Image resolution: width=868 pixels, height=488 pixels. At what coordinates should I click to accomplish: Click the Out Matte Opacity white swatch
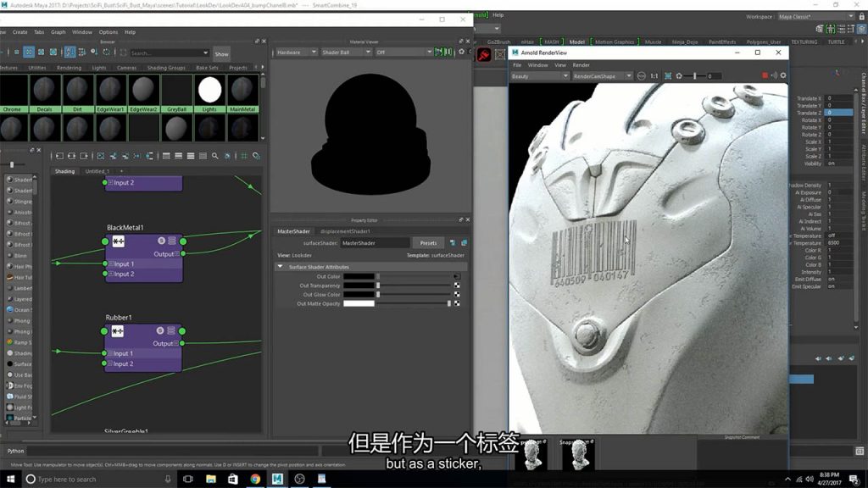click(x=359, y=303)
